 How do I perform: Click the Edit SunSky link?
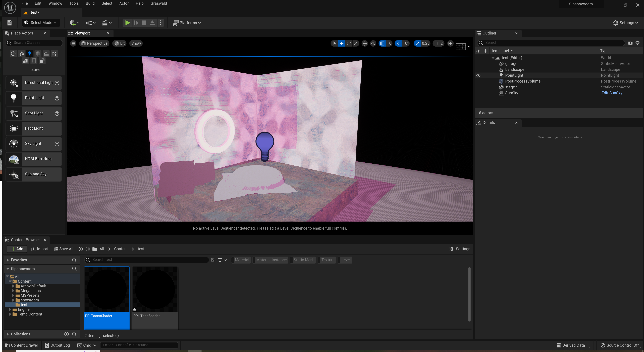pyautogui.click(x=612, y=93)
